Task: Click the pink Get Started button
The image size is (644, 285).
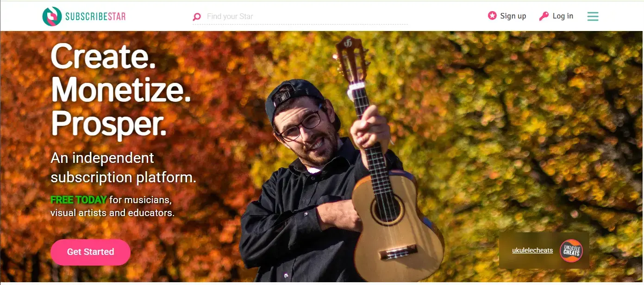Action: click(x=90, y=252)
